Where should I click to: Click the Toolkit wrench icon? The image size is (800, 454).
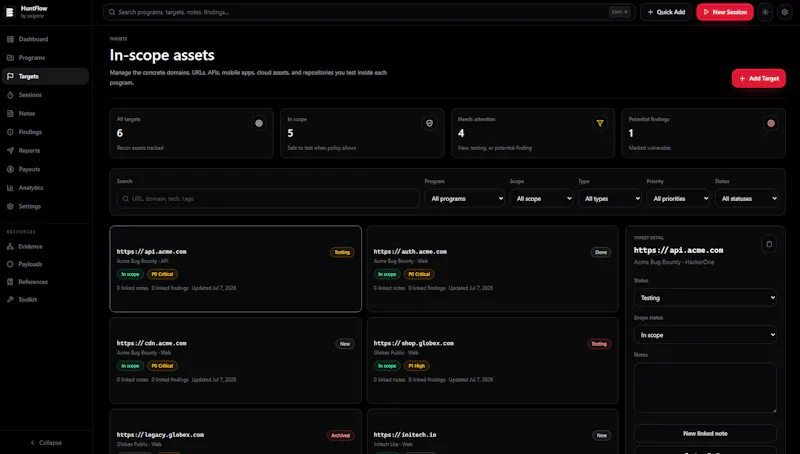pos(10,299)
